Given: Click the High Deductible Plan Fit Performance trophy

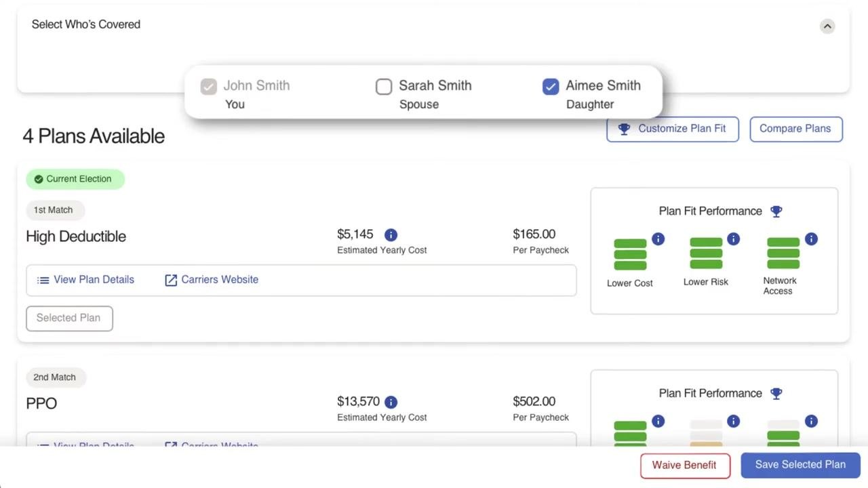Looking at the screenshot, I should pos(776,211).
